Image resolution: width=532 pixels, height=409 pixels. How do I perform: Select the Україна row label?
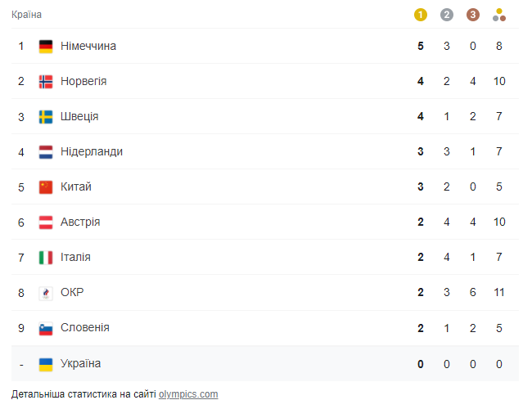(x=81, y=363)
